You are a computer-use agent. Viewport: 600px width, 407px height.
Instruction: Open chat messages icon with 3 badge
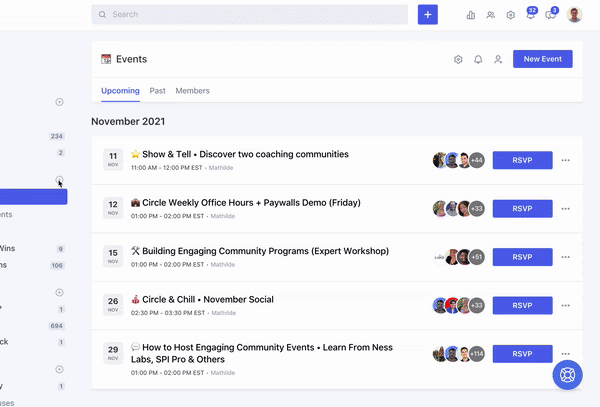click(552, 15)
